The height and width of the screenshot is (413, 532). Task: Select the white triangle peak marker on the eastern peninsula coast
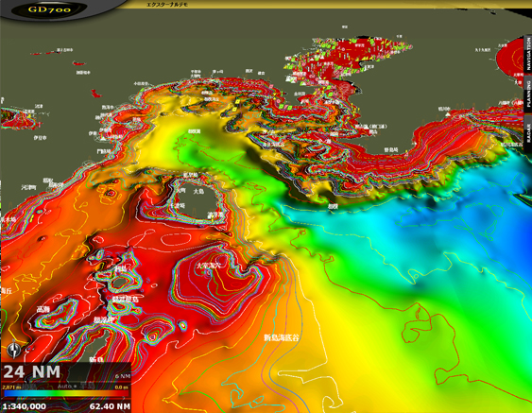click(x=449, y=114)
